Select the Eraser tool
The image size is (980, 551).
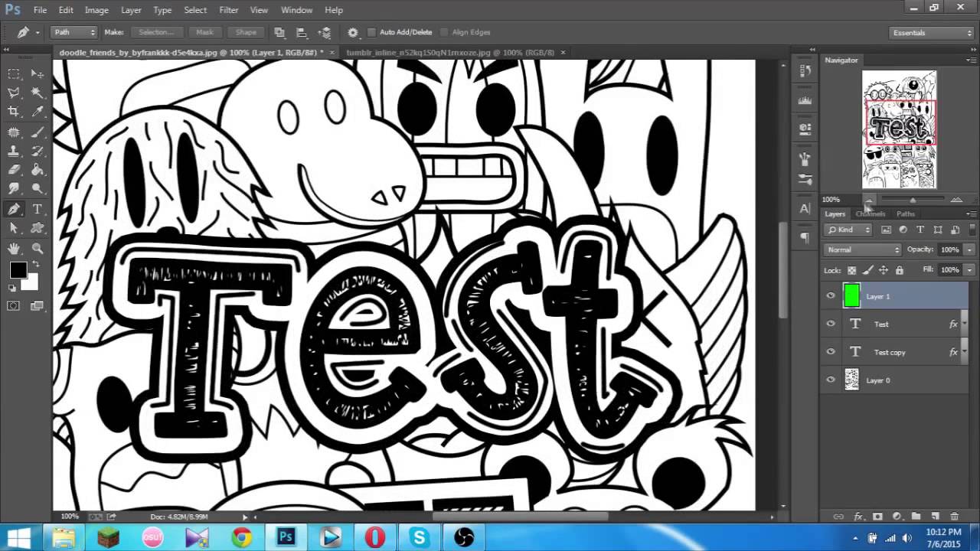point(14,170)
